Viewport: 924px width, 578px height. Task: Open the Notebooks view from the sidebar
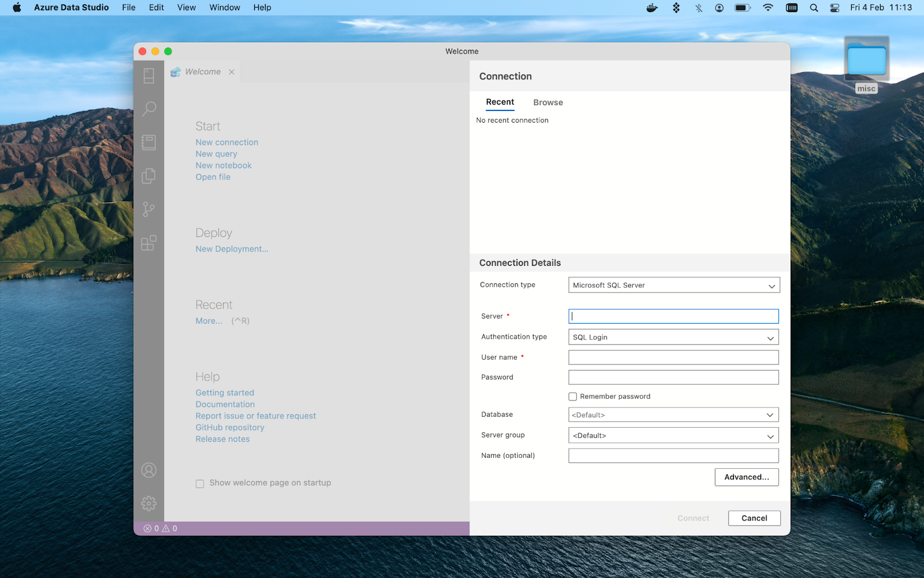149,142
